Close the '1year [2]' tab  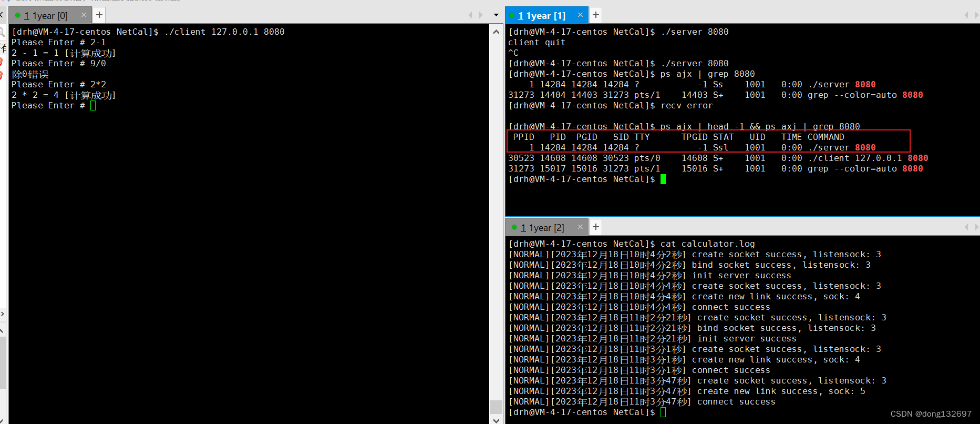(580, 227)
